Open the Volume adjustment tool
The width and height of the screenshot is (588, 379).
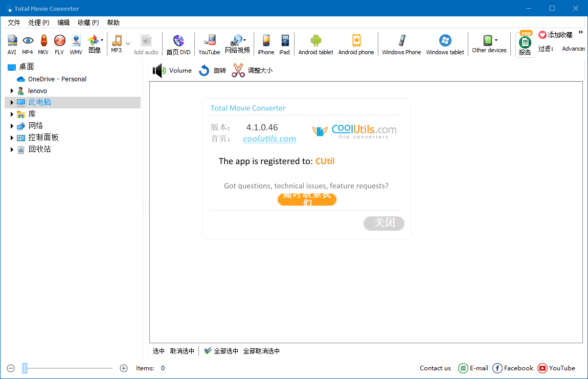click(172, 70)
